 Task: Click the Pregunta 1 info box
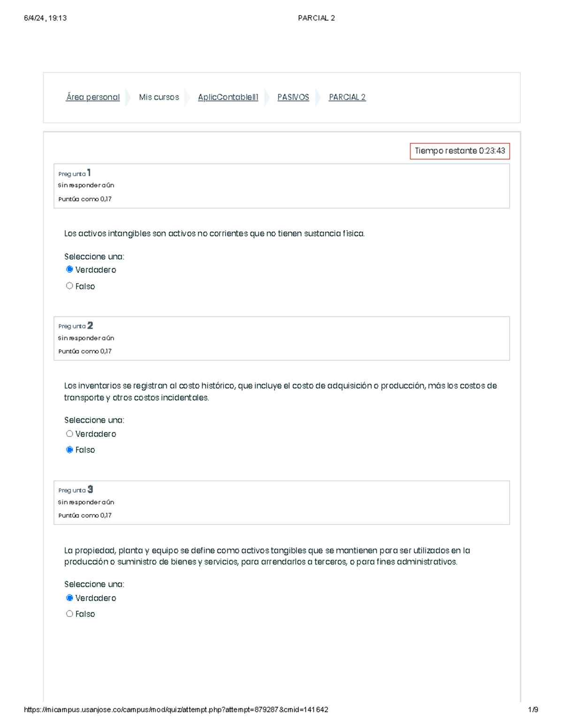pyautogui.click(x=281, y=186)
